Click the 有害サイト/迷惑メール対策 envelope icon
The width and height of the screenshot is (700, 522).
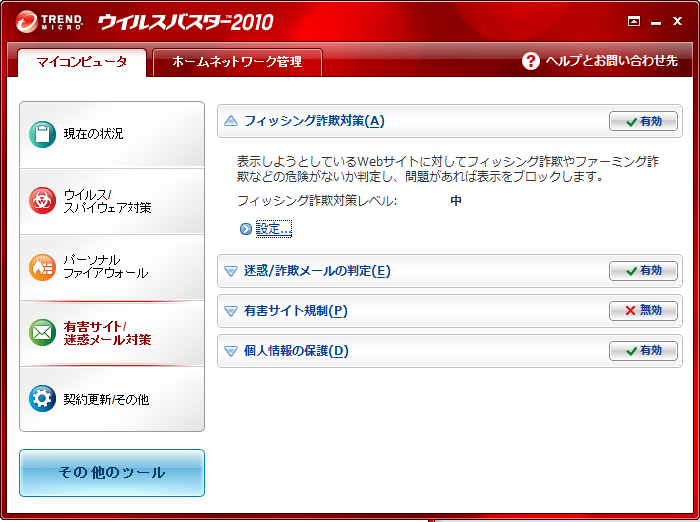[42, 333]
